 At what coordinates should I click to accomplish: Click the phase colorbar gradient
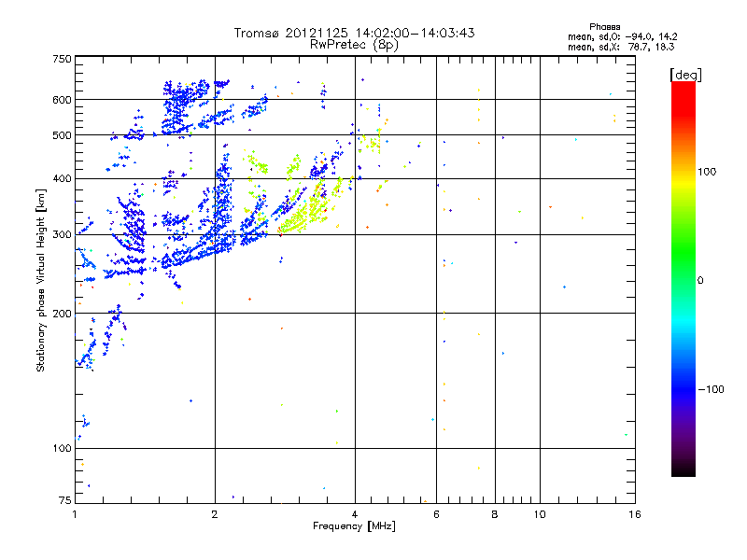684,278
